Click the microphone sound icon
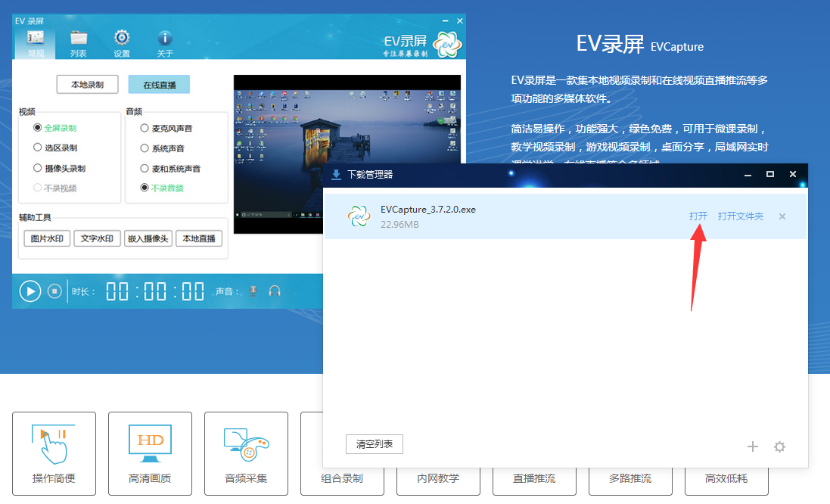830x504 pixels. [x=253, y=291]
